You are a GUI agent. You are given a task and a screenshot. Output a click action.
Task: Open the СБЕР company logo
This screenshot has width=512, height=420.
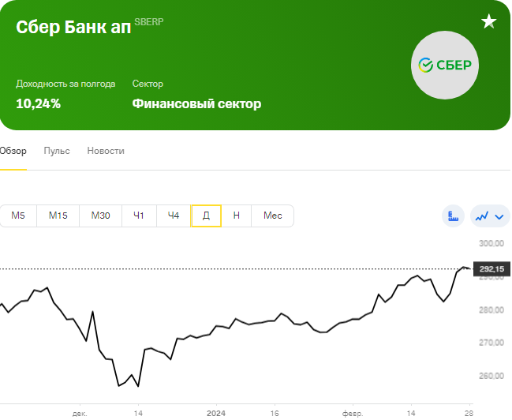pos(445,65)
